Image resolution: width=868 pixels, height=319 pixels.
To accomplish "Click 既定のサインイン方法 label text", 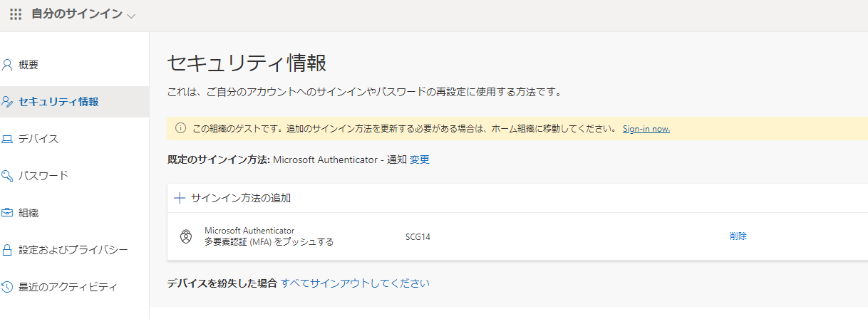I will point(218,159).
